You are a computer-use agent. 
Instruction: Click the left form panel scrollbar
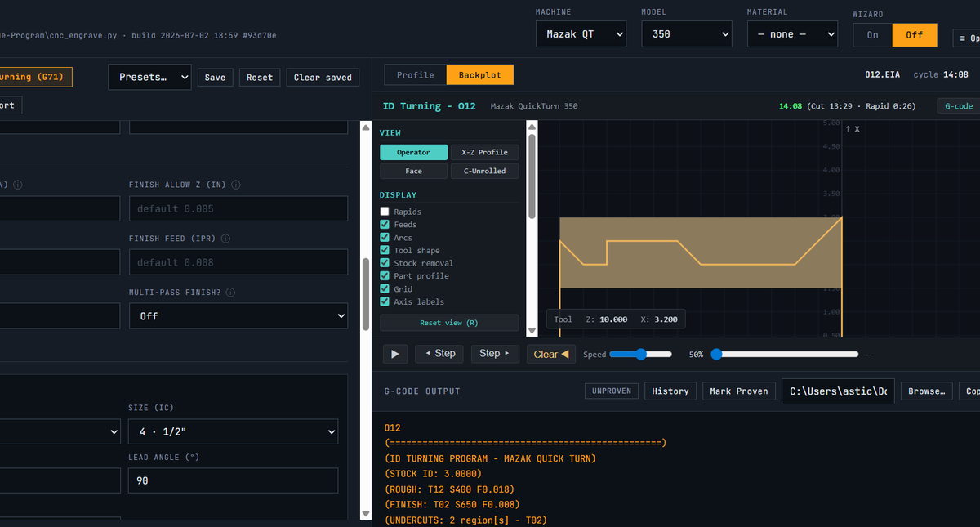pyautogui.click(x=366, y=294)
